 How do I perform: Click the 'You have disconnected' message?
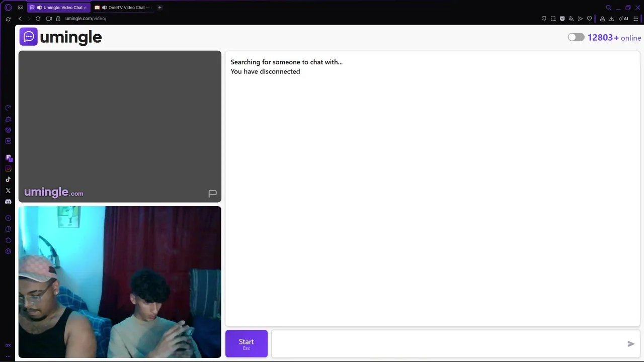click(x=265, y=71)
